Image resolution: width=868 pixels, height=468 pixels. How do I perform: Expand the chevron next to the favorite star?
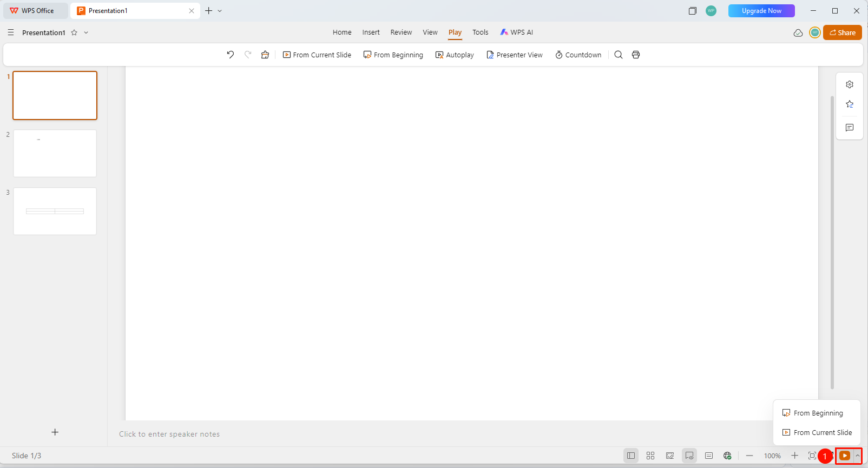(86, 32)
